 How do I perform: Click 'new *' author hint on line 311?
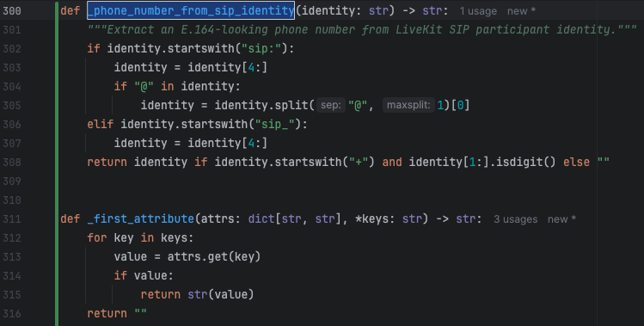pyautogui.click(x=561, y=219)
